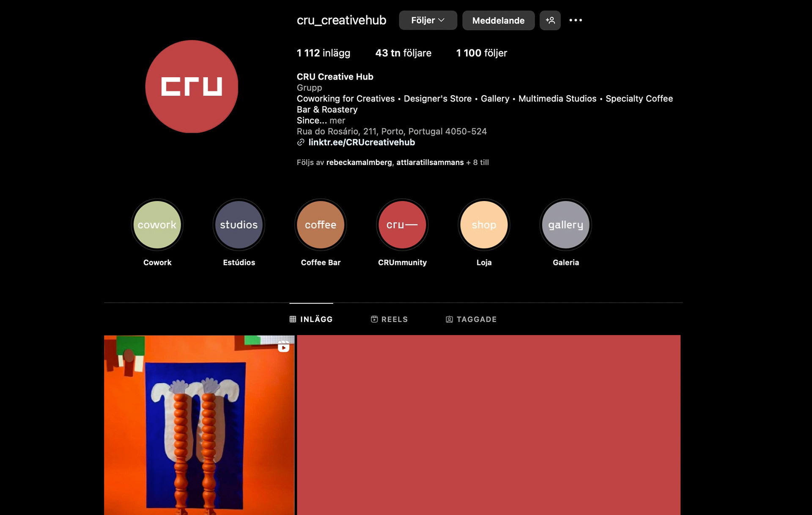This screenshot has height=515, width=812.
Task: Click the Grupp category label
Action: pos(309,88)
